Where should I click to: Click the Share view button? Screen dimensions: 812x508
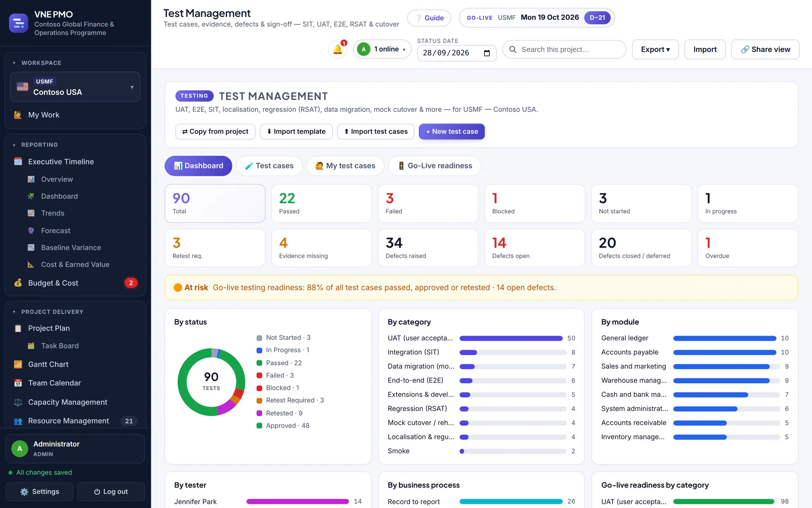(765, 50)
